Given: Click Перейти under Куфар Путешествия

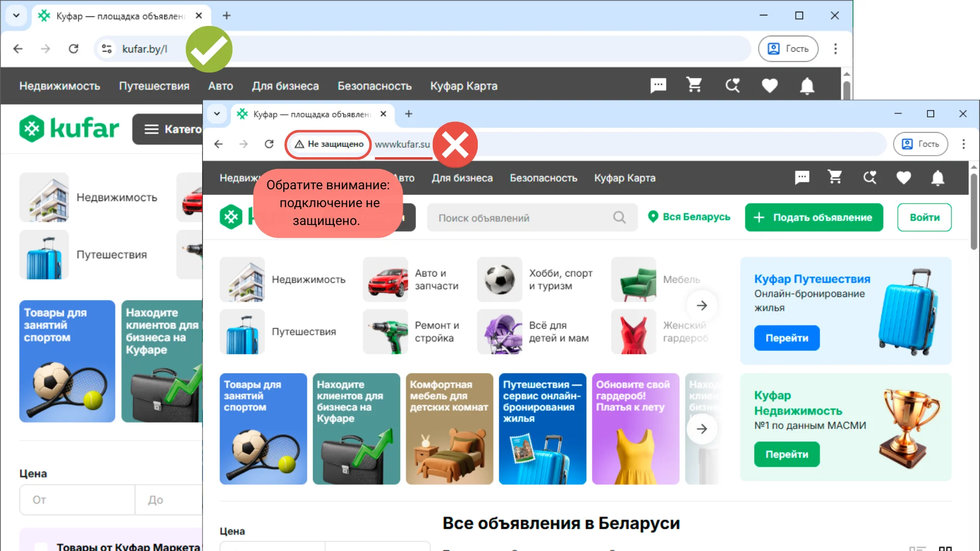Looking at the screenshot, I should 786,338.
